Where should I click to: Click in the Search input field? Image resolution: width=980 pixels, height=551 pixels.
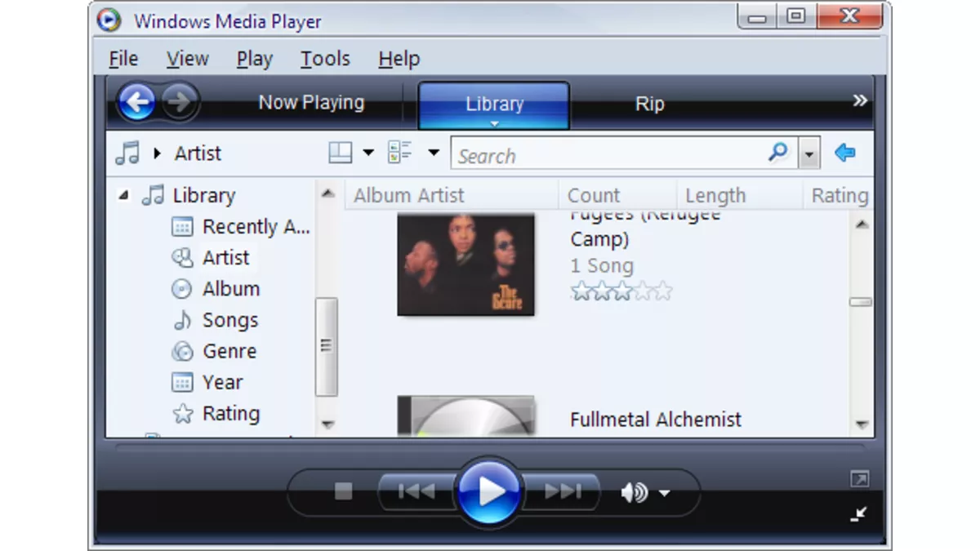(x=608, y=155)
